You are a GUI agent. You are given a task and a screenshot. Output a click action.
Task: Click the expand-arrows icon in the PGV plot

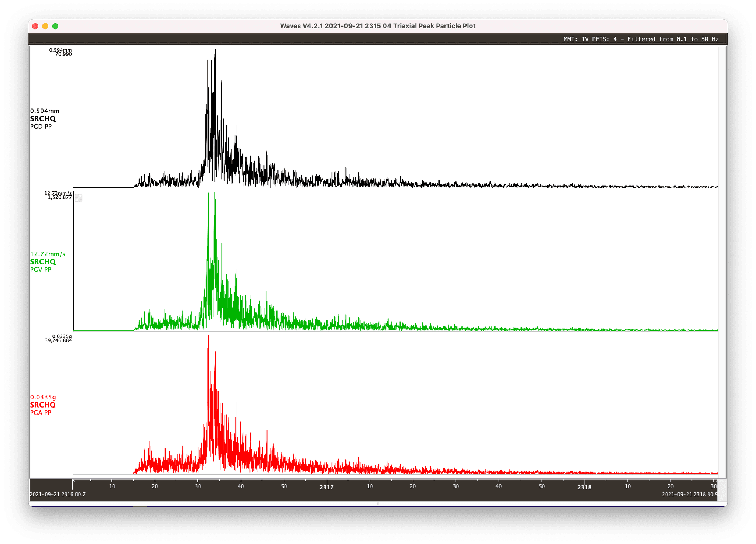pyautogui.click(x=79, y=198)
